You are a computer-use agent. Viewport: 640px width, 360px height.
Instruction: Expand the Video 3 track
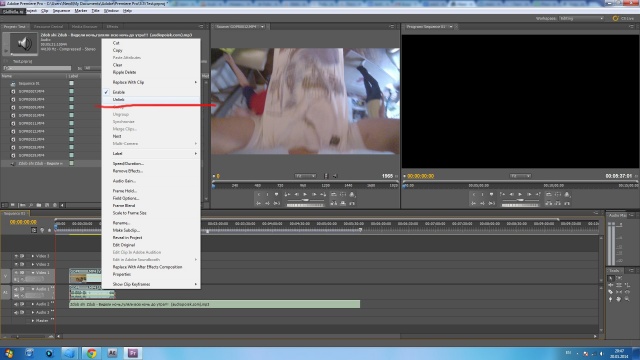(33, 256)
